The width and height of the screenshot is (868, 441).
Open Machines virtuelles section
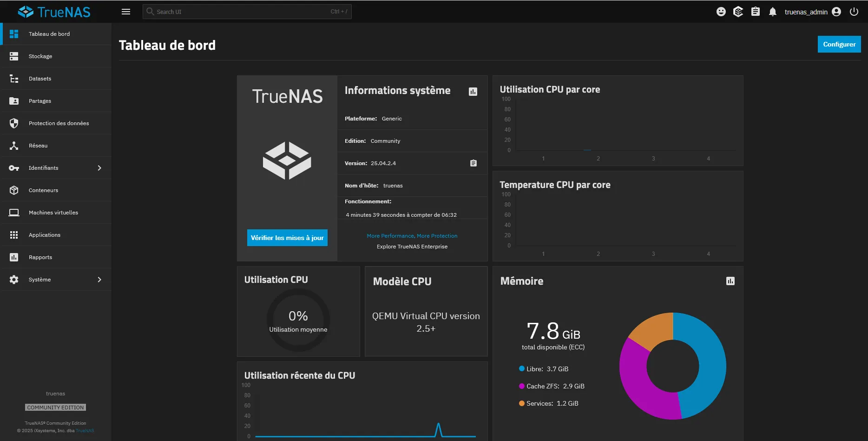click(53, 213)
